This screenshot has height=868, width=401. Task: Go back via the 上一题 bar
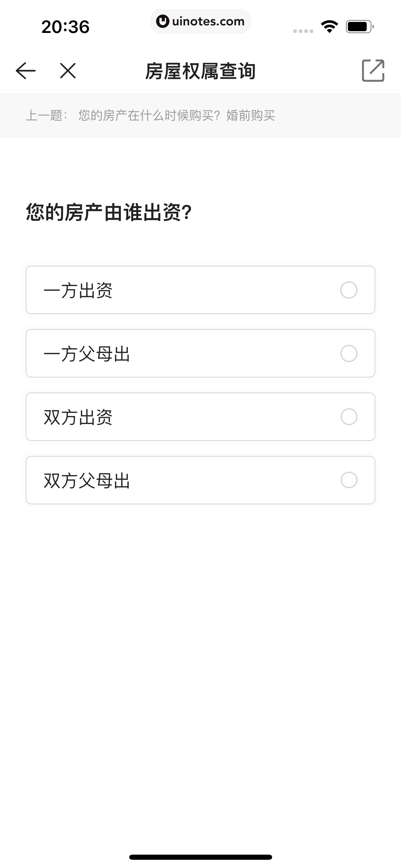click(x=151, y=116)
